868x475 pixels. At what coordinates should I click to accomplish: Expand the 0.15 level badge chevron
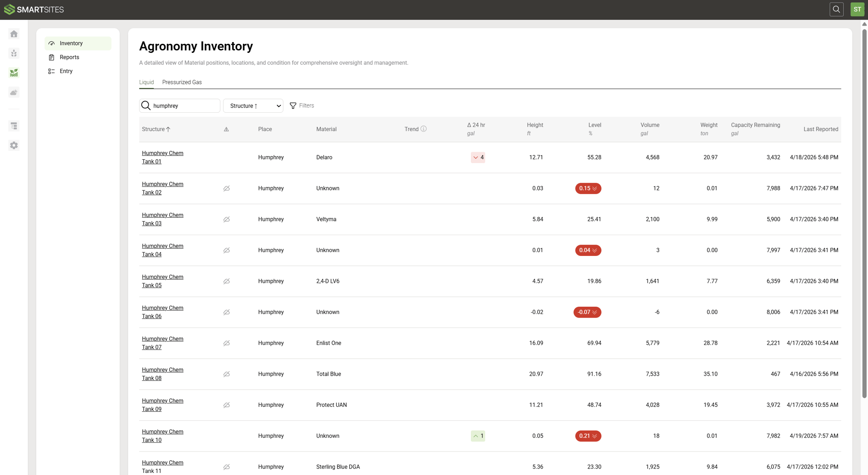[x=595, y=188]
